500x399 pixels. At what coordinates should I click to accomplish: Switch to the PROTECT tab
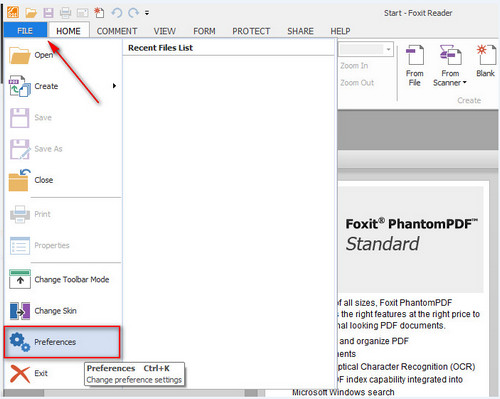(251, 31)
